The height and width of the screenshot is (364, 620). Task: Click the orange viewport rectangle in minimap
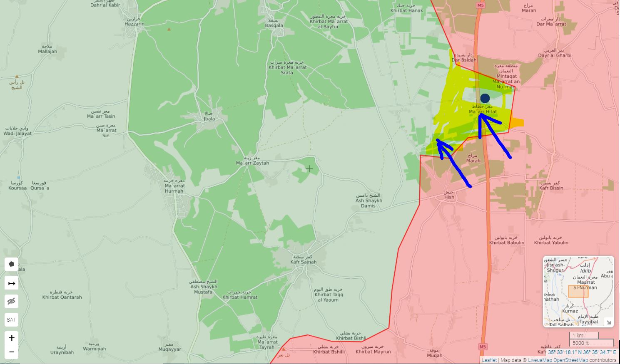(x=578, y=291)
